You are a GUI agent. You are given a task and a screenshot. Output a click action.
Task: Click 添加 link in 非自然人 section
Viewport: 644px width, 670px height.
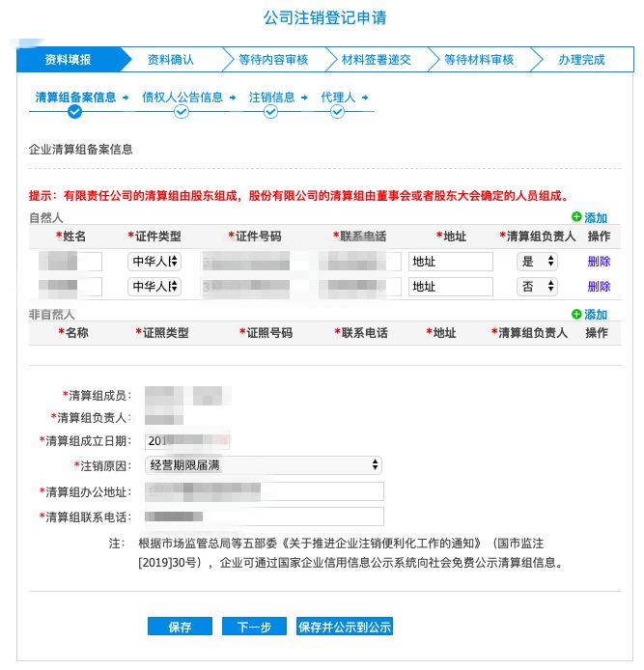tap(596, 315)
